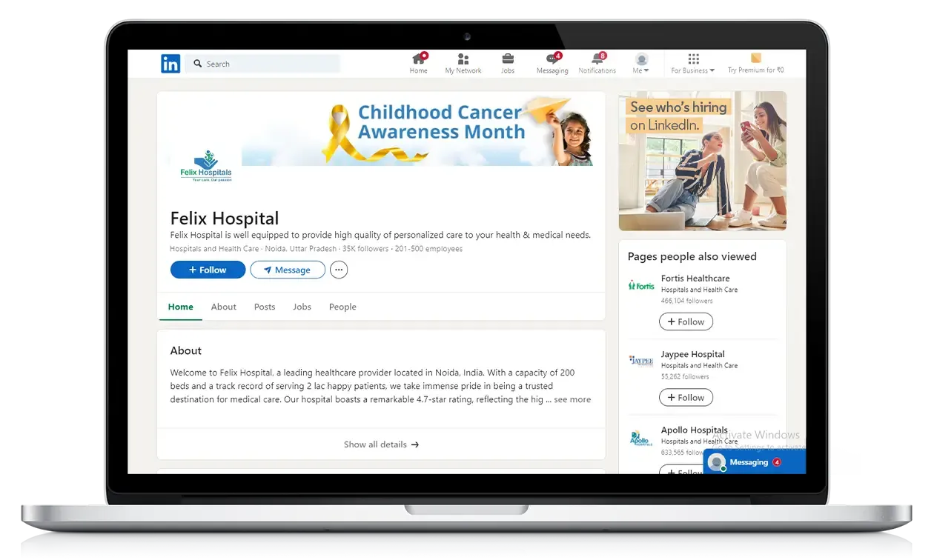Switch to the Posts tab

tap(265, 307)
